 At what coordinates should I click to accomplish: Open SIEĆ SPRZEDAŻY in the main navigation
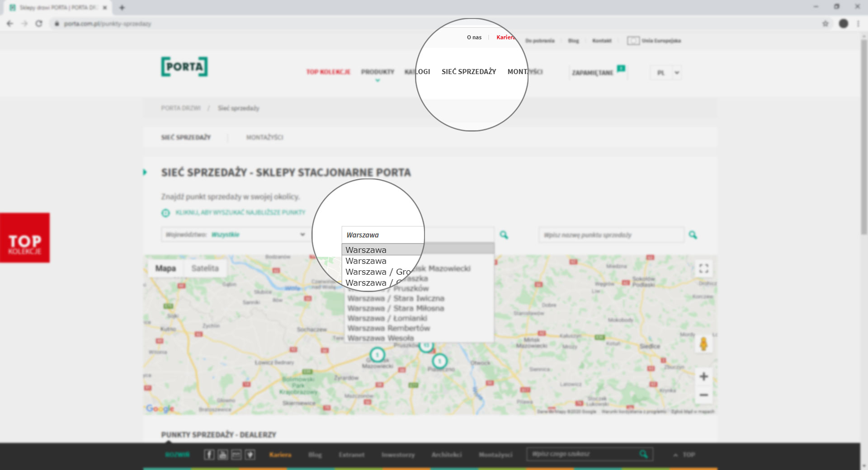469,72
